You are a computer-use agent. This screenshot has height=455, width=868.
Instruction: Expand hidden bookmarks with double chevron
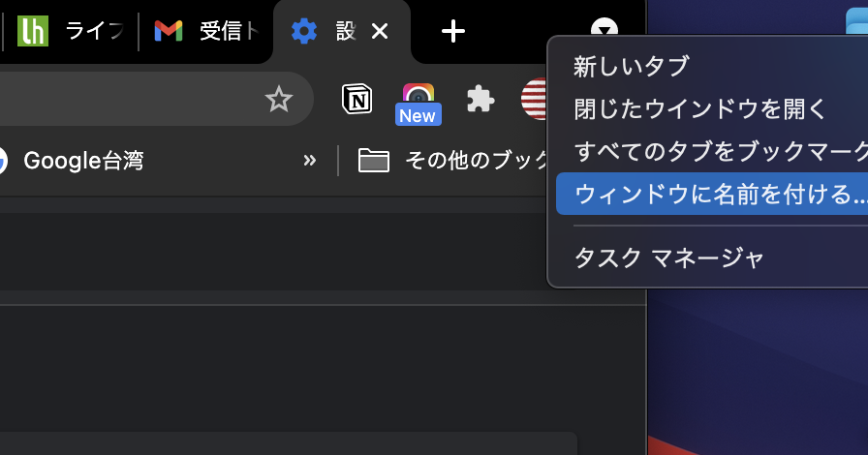coord(309,161)
